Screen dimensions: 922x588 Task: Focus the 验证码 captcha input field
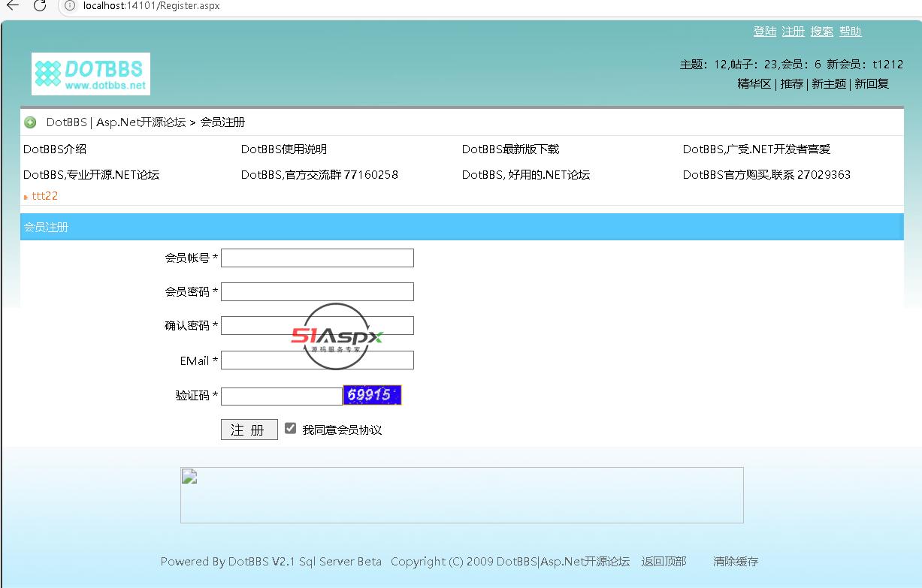282,396
